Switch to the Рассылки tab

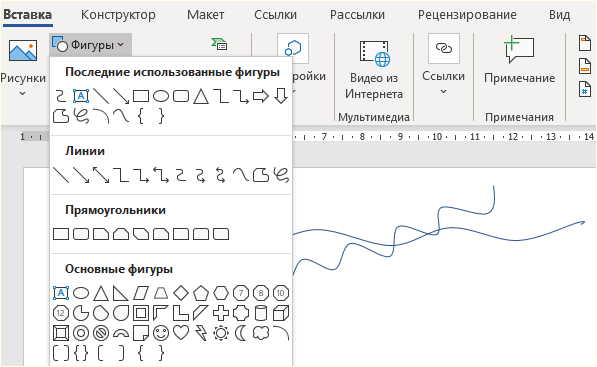pyautogui.click(x=357, y=15)
